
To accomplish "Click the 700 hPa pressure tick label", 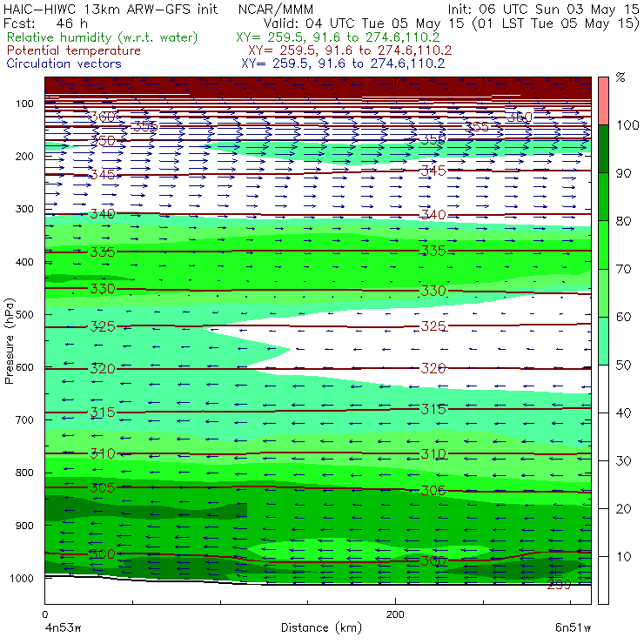I will (24, 419).
